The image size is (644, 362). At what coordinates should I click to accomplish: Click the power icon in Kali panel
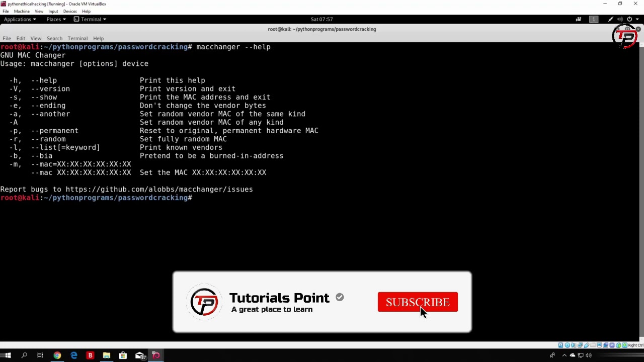(x=629, y=19)
